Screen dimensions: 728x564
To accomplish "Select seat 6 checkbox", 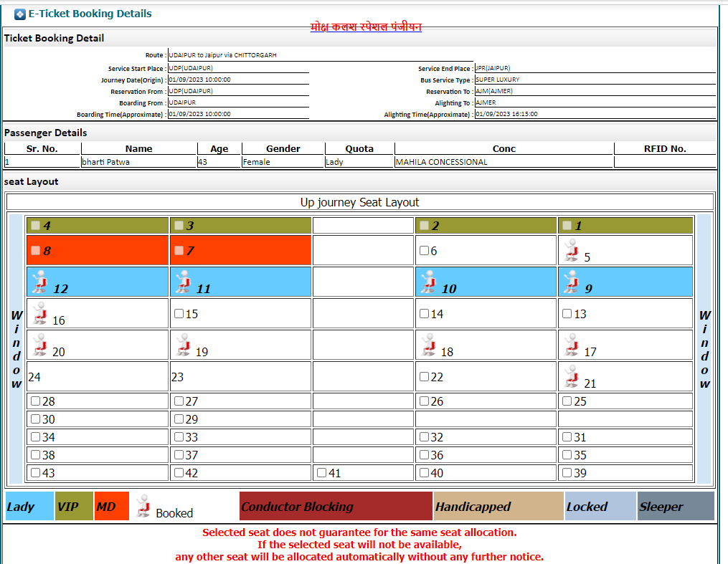I will tap(424, 251).
